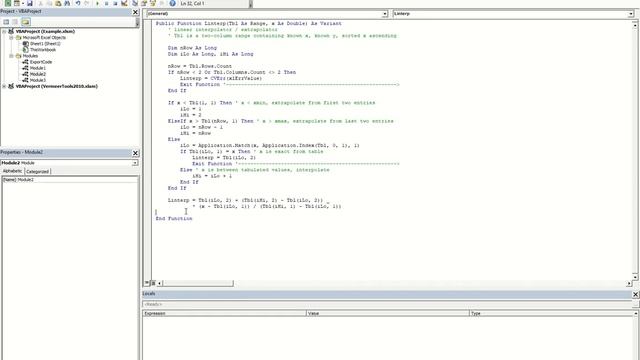
Task: Collapse VBAProject (Example.xlsm) tree node
Action: (x=4, y=31)
